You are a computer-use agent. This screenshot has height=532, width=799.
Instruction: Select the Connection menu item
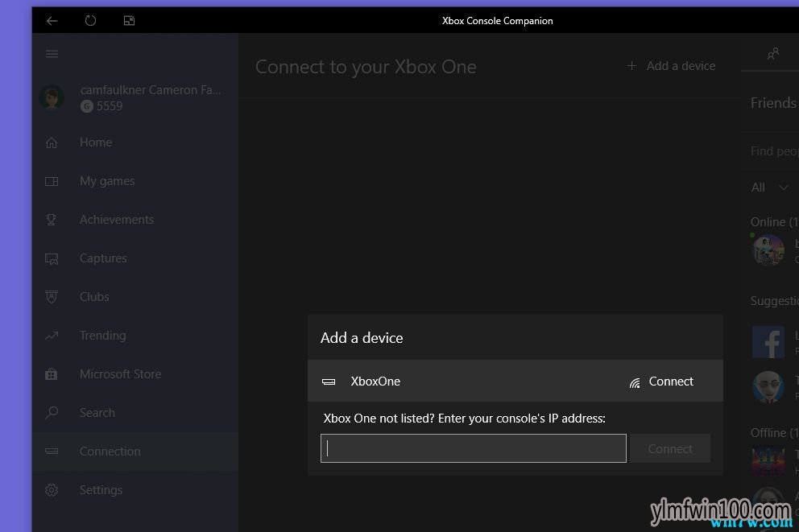pyautogui.click(x=135, y=452)
